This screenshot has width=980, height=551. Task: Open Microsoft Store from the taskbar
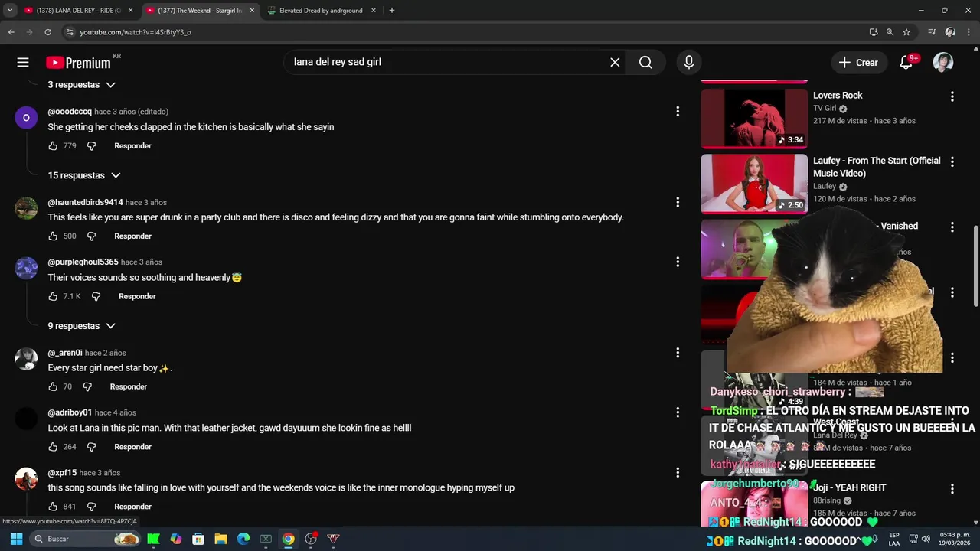coord(198,539)
